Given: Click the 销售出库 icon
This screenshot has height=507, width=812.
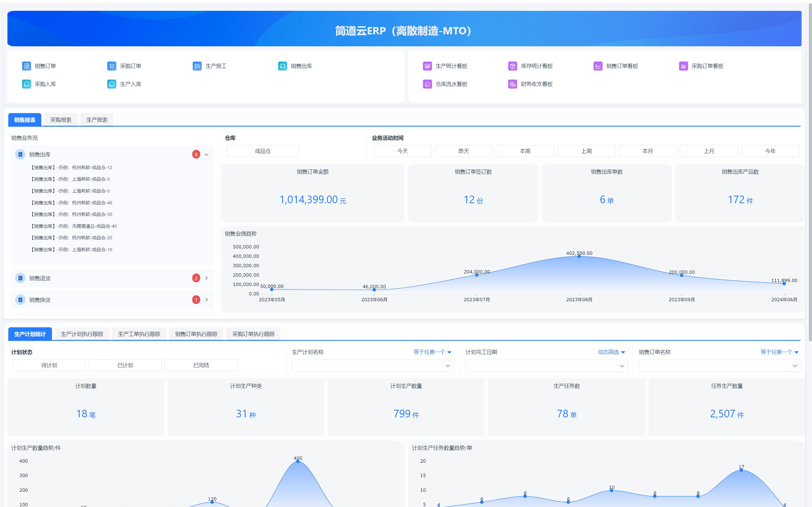Looking at the screenshot, I should (282, 66).
